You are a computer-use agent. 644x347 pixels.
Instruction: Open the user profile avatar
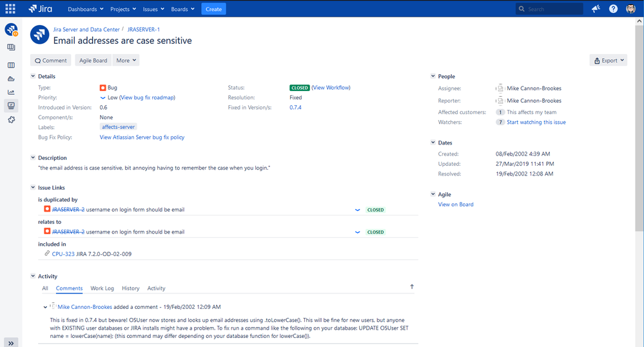[x=631, y=8]
